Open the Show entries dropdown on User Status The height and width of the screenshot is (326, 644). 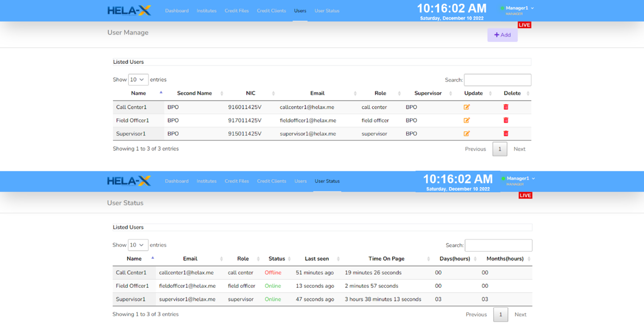138,245
